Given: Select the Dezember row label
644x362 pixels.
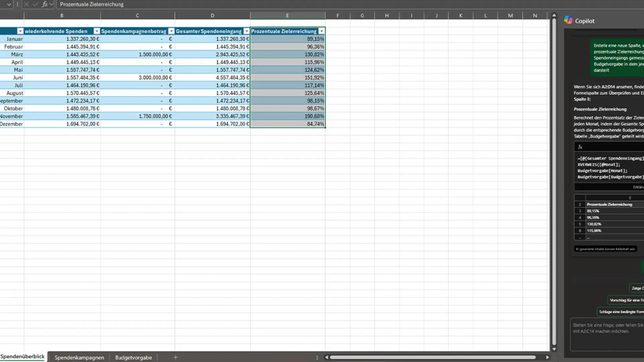Looking at the screenshot, I should tap(12, 124).
